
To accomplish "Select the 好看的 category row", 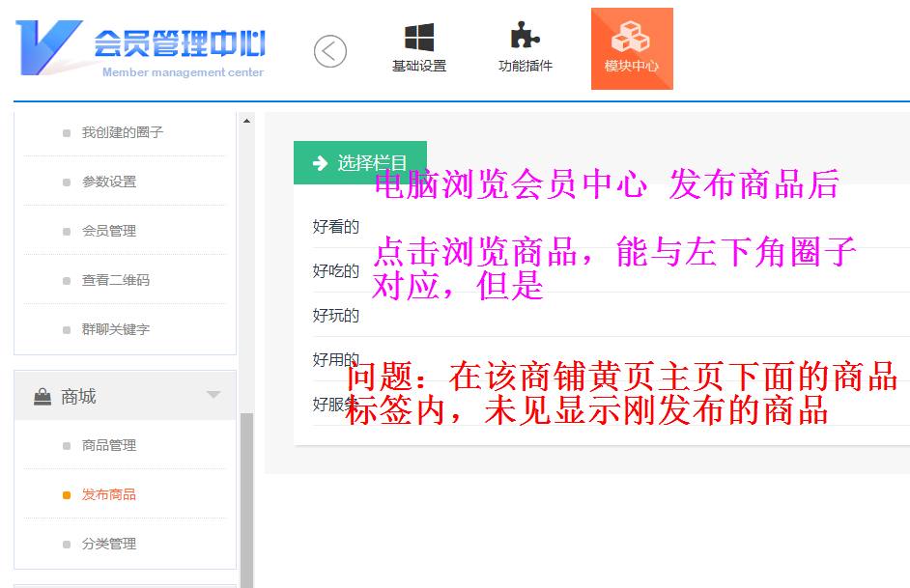I will point(335,227).
